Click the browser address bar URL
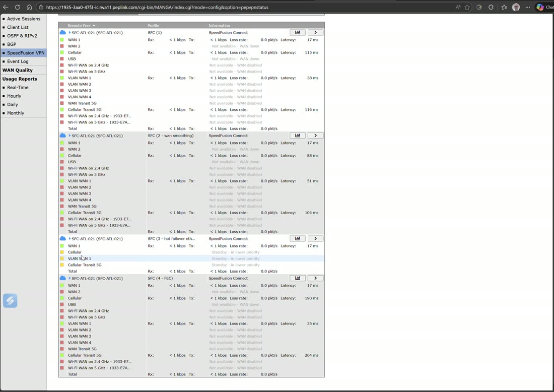The image size is (554, 392). click(157, 7)
